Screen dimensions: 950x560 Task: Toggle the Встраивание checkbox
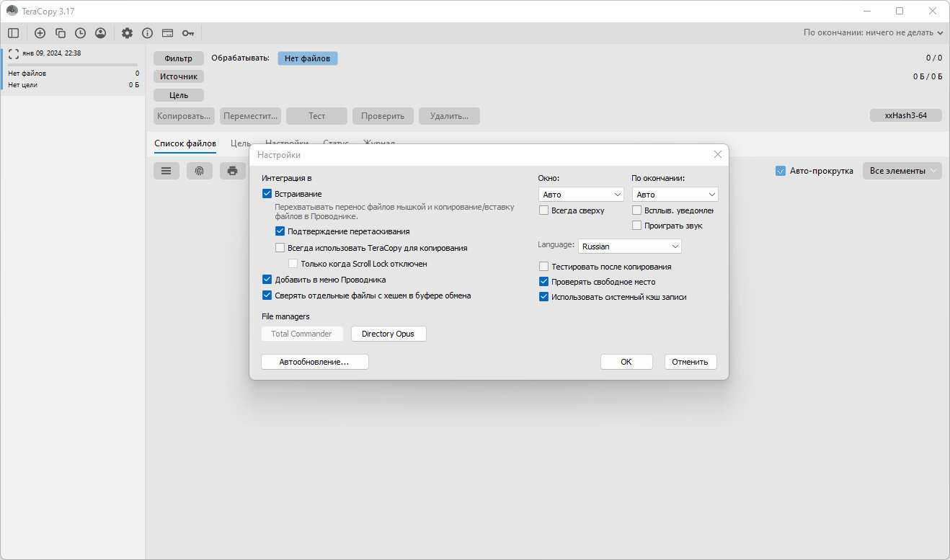(267, 194)
